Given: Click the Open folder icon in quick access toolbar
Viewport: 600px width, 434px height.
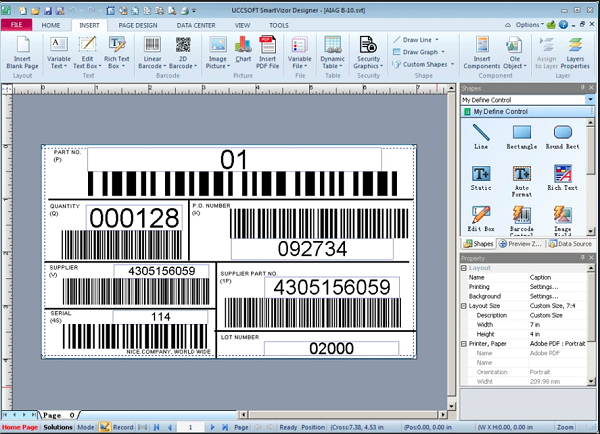Looking at the screenshot, I should pos(35,11).
